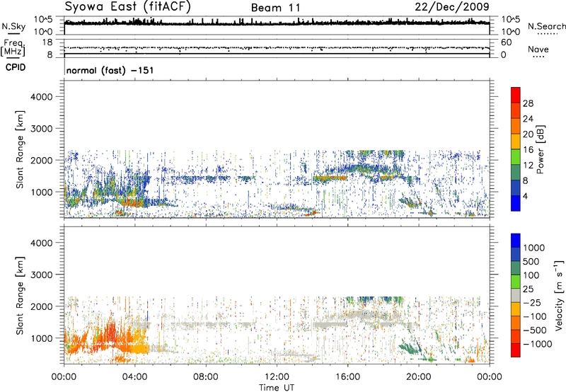Click the grey swatch of the Velocity colorbar
Image resolution: width=566 pixels, height=392 pixels.
515,296
